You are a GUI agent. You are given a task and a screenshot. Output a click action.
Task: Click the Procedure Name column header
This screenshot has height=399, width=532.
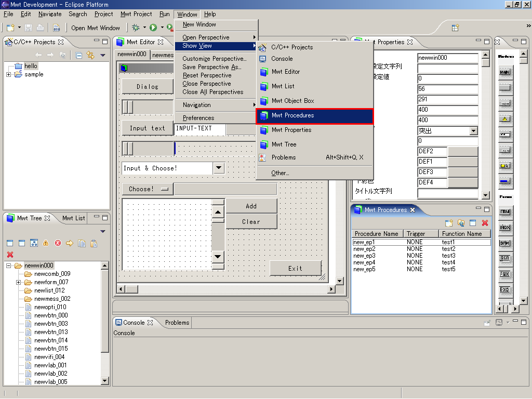(377, 234)
